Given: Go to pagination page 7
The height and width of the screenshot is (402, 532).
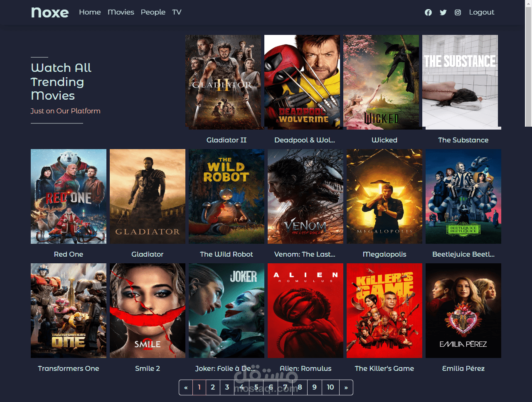Looking at the screenshot, I should coord(285,387).
